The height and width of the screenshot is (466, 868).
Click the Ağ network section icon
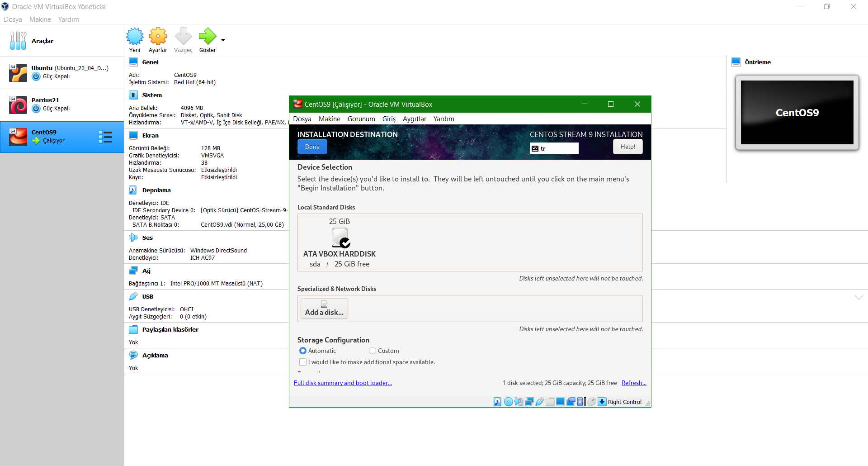point(133,271)
